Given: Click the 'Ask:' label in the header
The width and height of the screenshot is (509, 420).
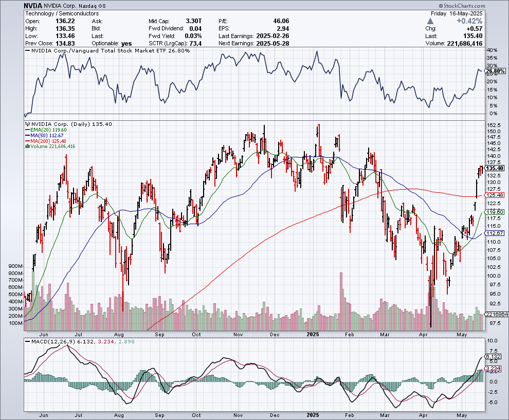Looking at the screenshot, I should (97, 21).
